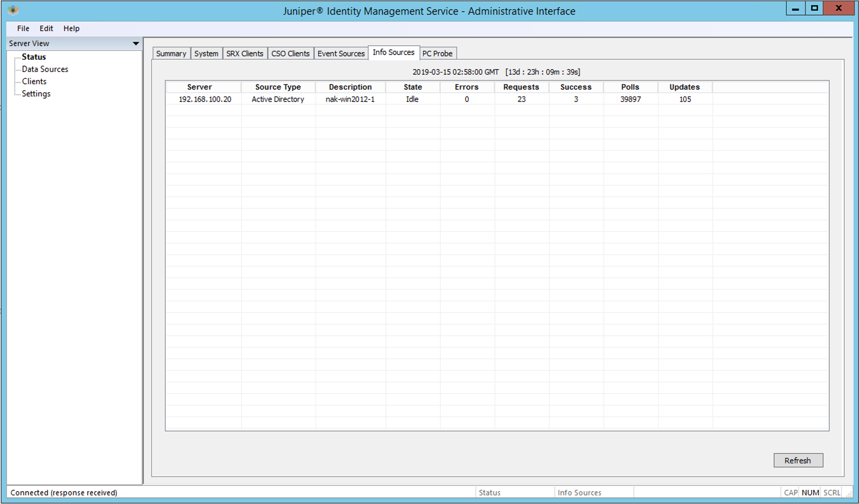
Task: Expand the Server View dropdown arrow
Action: click(136, 43)
